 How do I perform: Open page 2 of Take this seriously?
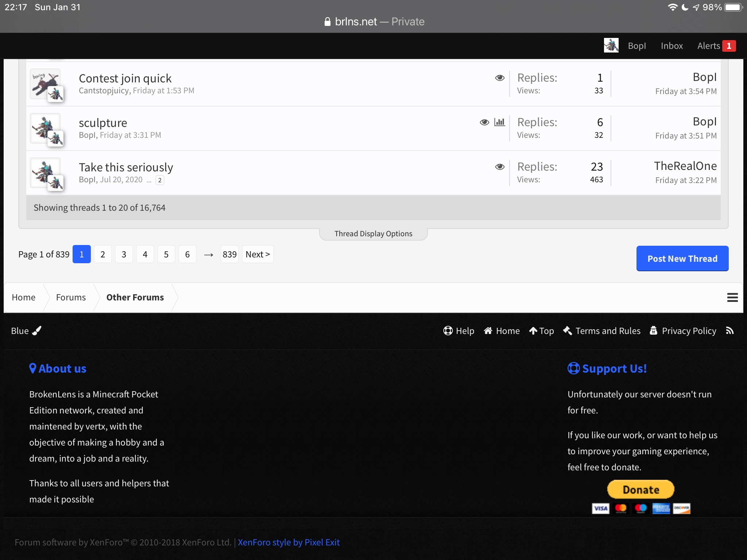[160, 180]
